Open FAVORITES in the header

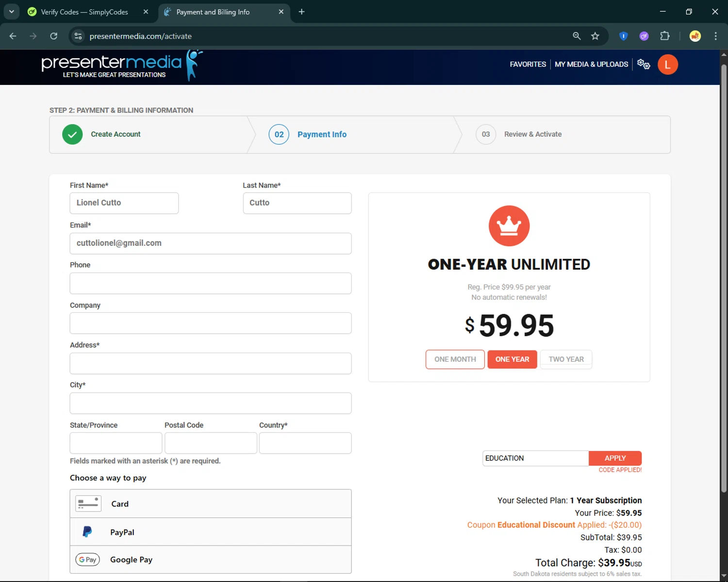click(528, 64)
